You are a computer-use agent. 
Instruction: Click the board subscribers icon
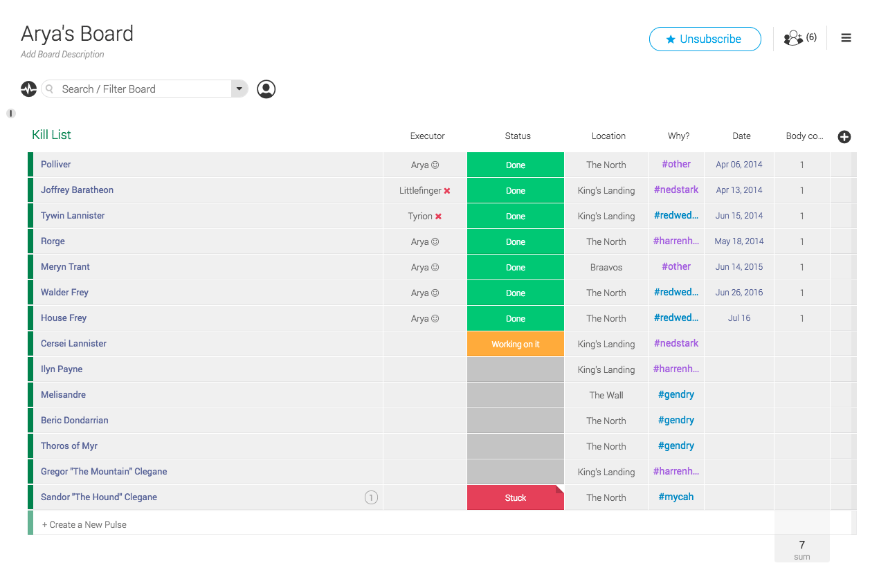pos(793,39)
